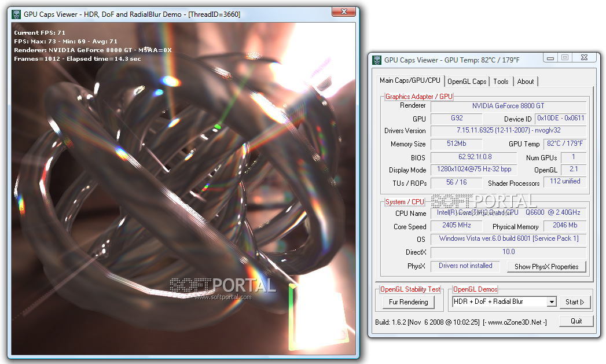Click the Num GPUs value 1

point(574,157)
